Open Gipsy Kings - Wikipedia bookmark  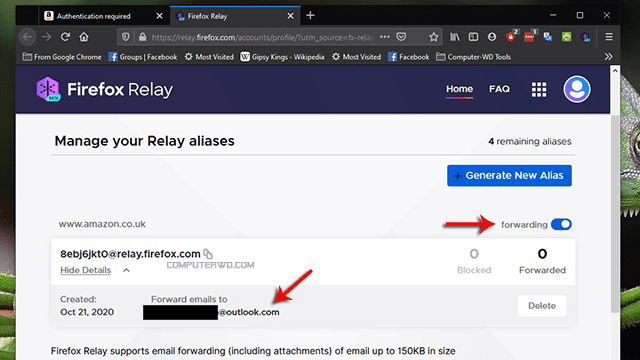(x=282, y=57)
